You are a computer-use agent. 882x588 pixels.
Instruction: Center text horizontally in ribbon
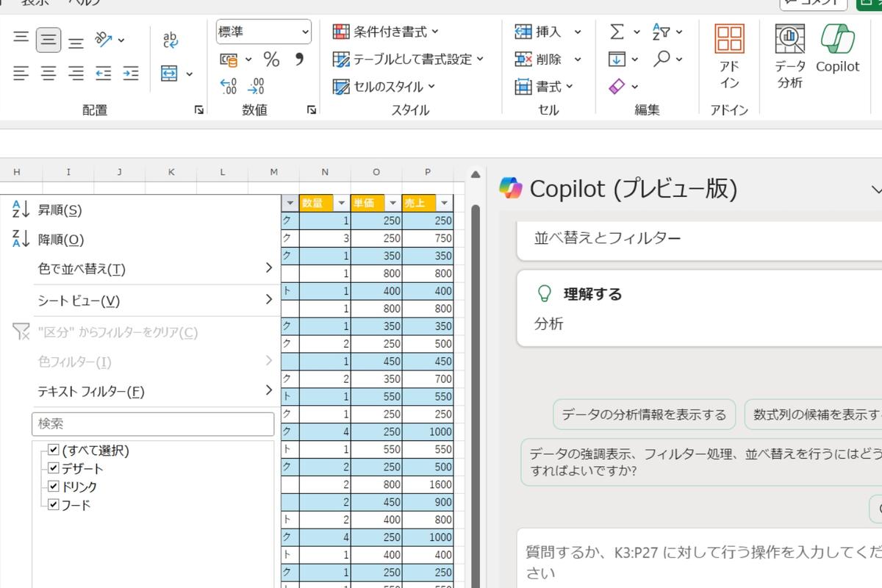coord(49,73)
